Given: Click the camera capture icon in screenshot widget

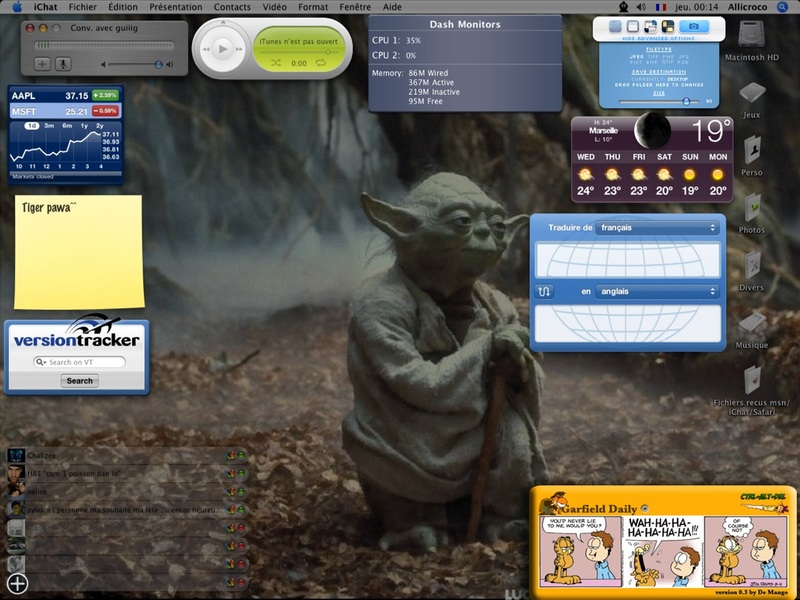Looking at the screenshot, I should [x=693, y=25].
